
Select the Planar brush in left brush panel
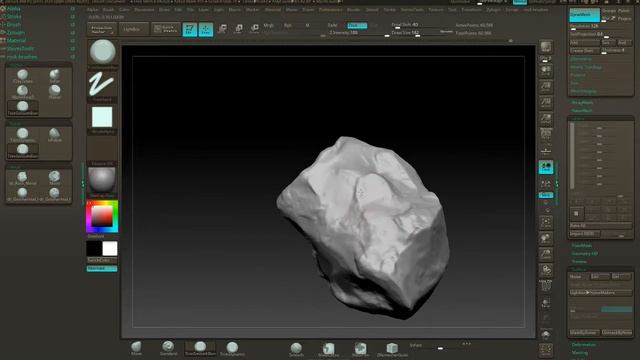point(54,92)
